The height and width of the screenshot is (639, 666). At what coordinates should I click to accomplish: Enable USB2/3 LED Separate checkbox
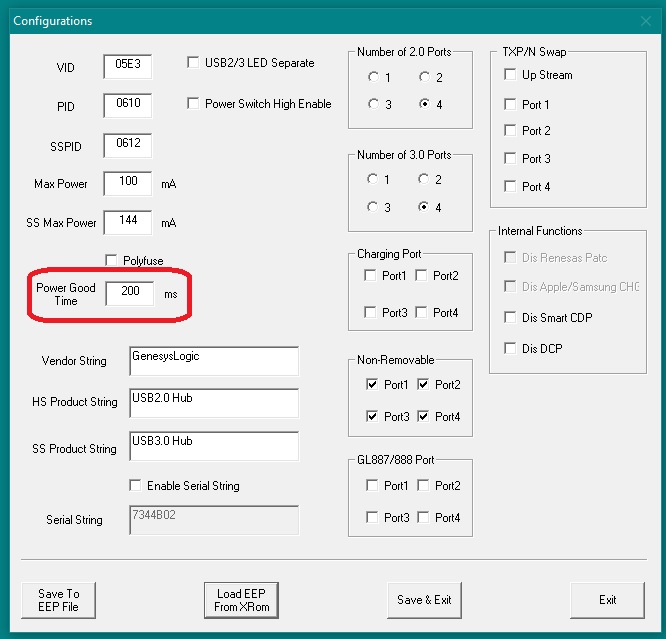pyautogui.click(x=194, y=63)
